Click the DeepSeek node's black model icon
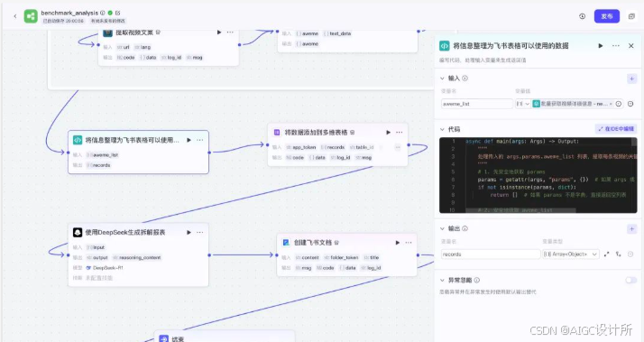The height and width of the screenshot is (342, 644). (x=78, y=232)
